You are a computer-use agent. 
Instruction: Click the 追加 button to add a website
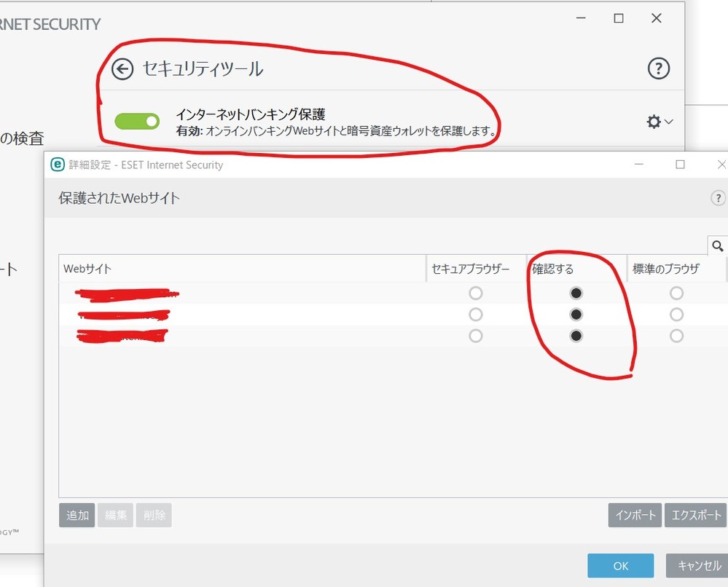point(77,515)
